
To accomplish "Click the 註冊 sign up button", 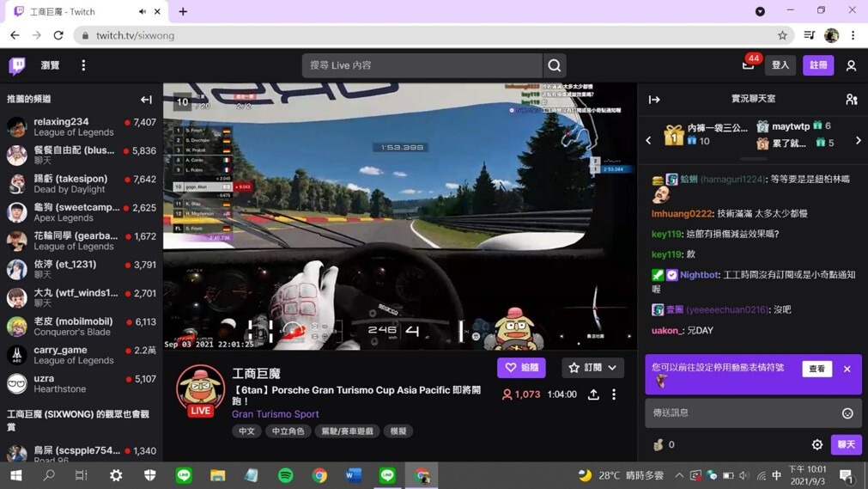I will tap(818, 65).
